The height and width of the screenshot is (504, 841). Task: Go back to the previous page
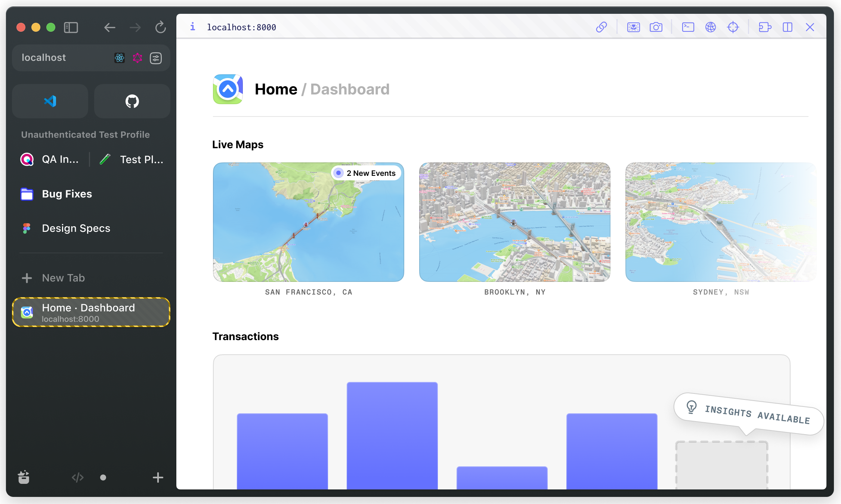(109, 27)
